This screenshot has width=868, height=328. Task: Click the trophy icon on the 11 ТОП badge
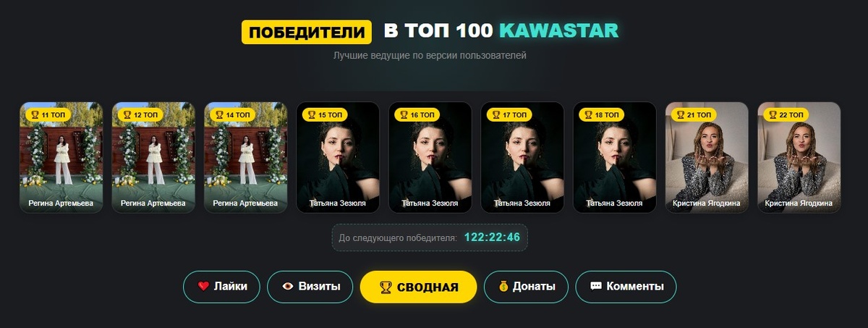35,114
